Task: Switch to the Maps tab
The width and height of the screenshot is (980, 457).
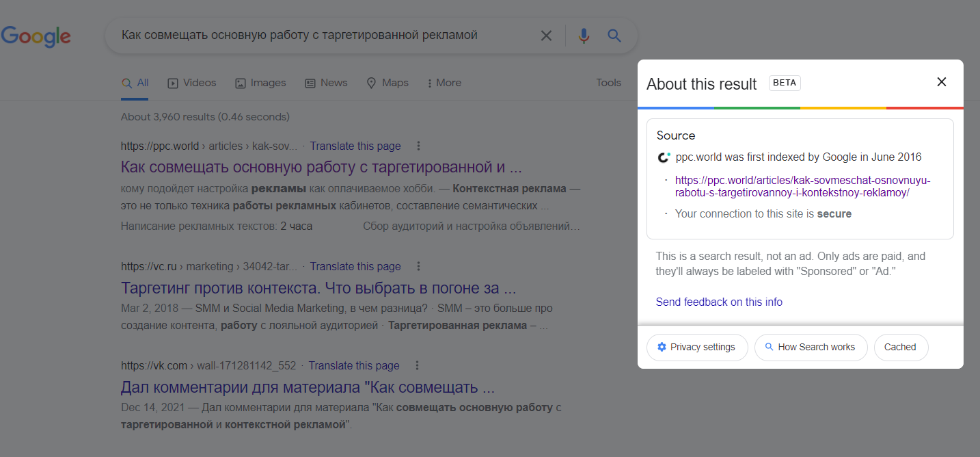Action: [387, 83]
